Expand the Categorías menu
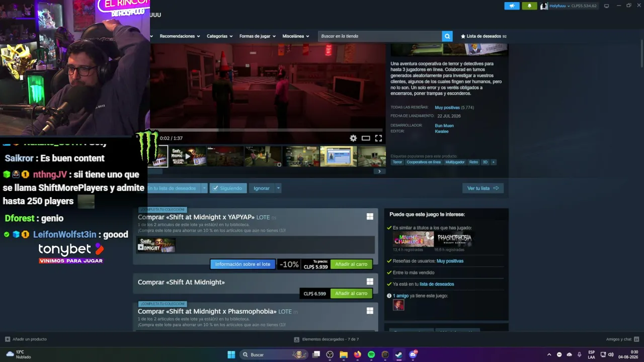The width and height of the screenshot is (644, 362). (x=219, y=36)
